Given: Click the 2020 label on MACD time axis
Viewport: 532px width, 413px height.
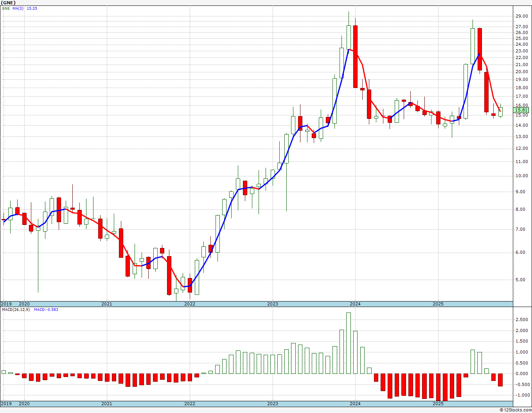Looking at the screenshot, I should point(24,404).
